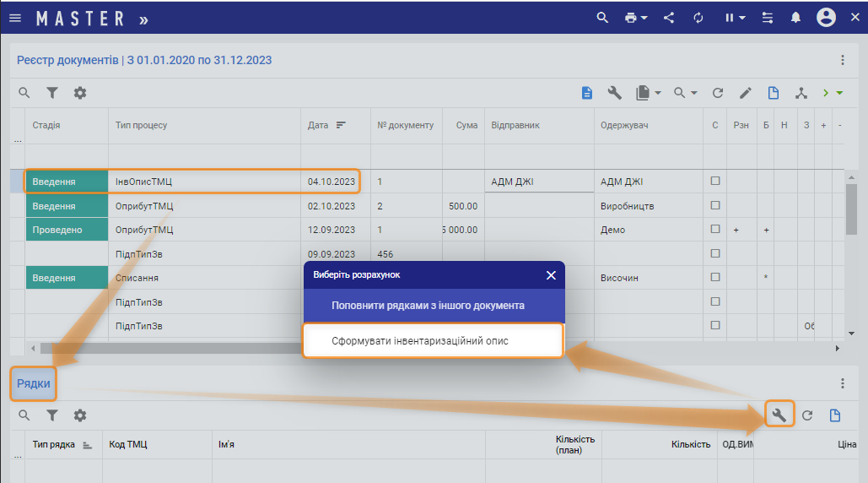
Task: Click the share icon in the header
Action: click(669, 18)
